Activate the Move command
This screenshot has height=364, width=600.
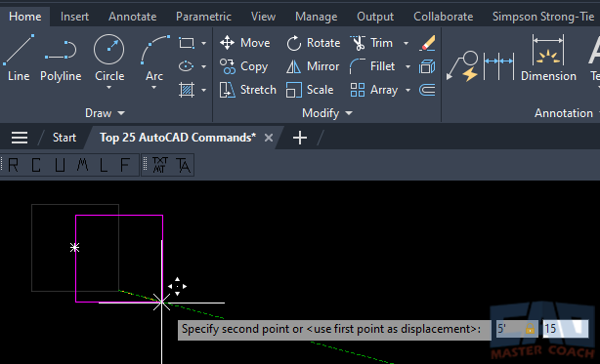coord(245,43)
